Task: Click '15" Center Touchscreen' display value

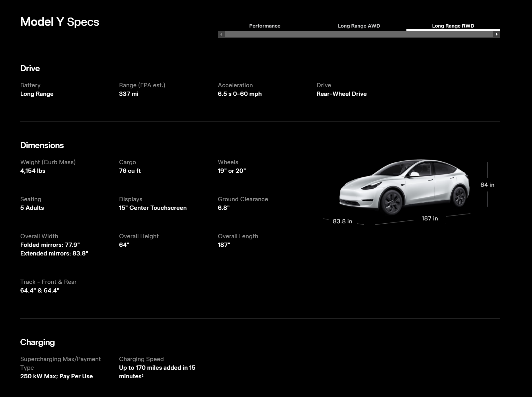Action: tap(153, 208)
